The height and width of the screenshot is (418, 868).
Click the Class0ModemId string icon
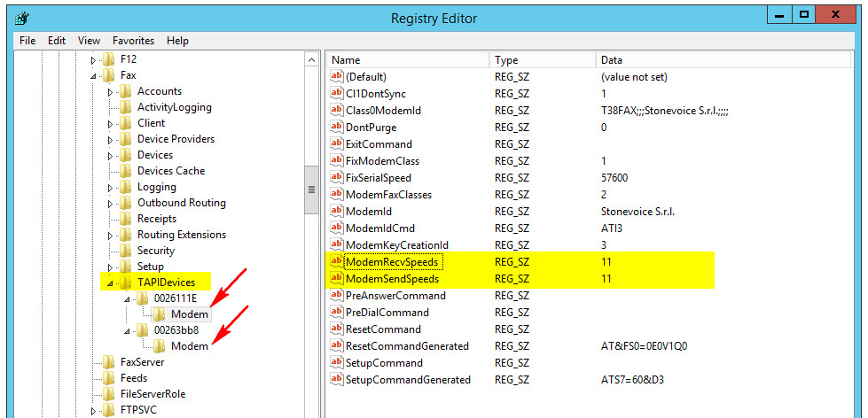[x=336, y=111]
